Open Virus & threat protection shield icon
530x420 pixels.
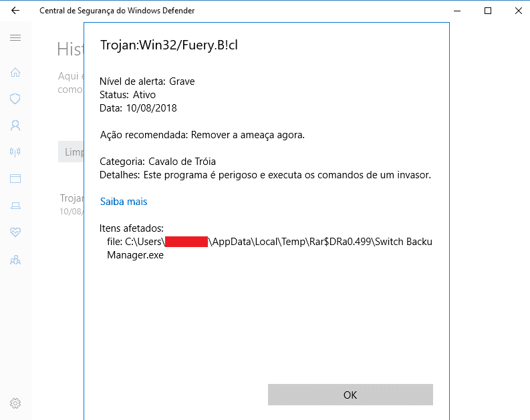pyautogui.click(x=15, y=99)
